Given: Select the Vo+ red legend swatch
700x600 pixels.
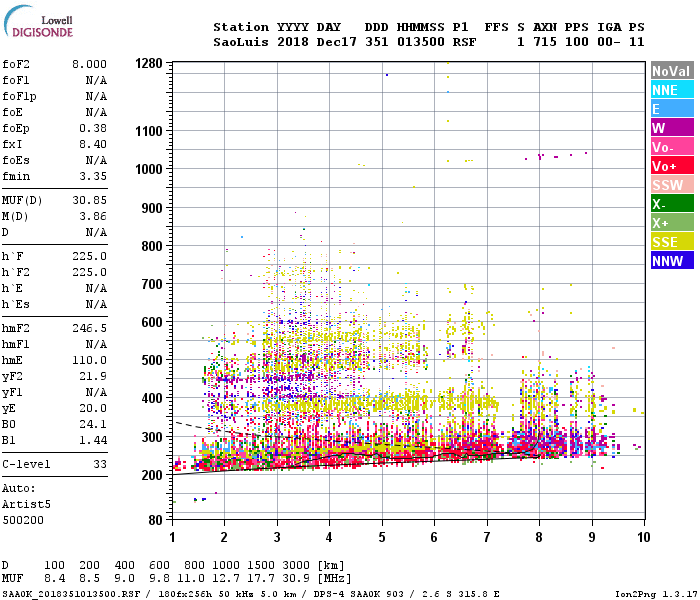Looking at the screenshot, I should pos(672,166).
